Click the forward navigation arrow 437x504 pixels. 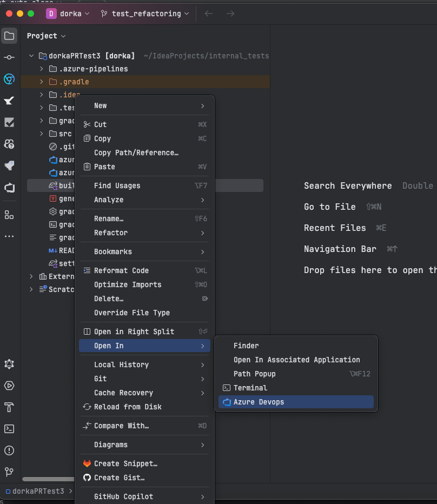[x=230, y=14]
